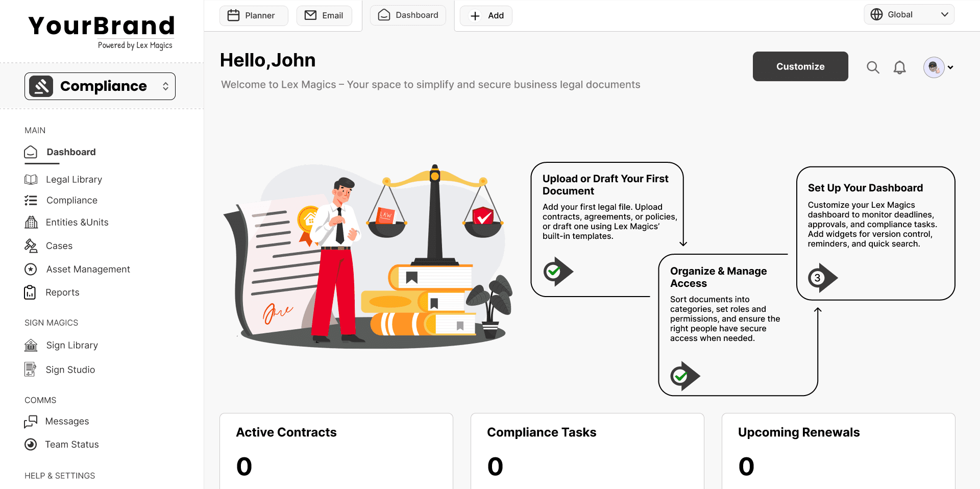Image resolution: width=980 pixels, height=489 pixels.
Task: Go to Cases in sidebar
Action: coord(48,246)
